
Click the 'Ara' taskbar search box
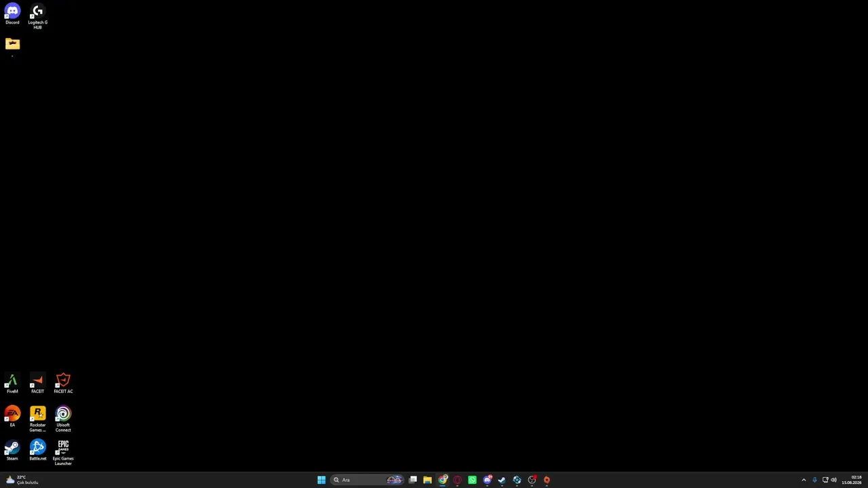367,480
